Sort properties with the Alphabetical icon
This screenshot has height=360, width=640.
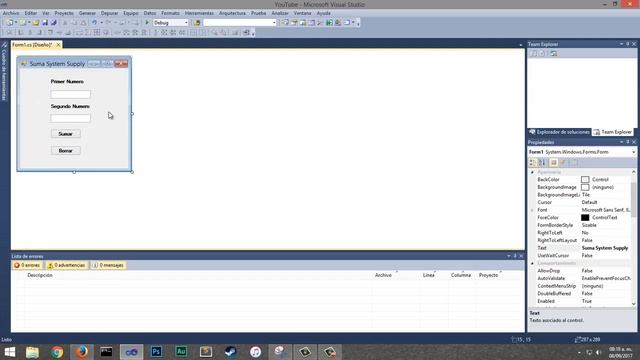click(x=542, y=163)
